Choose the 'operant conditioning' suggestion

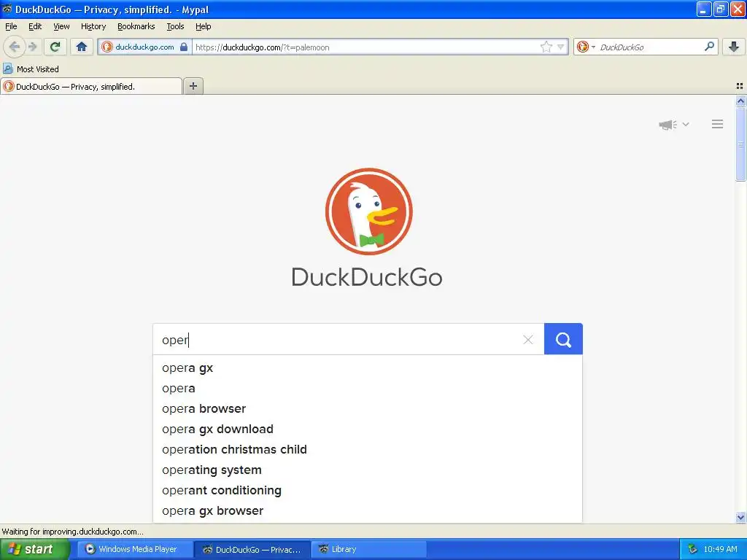(368, 491)
